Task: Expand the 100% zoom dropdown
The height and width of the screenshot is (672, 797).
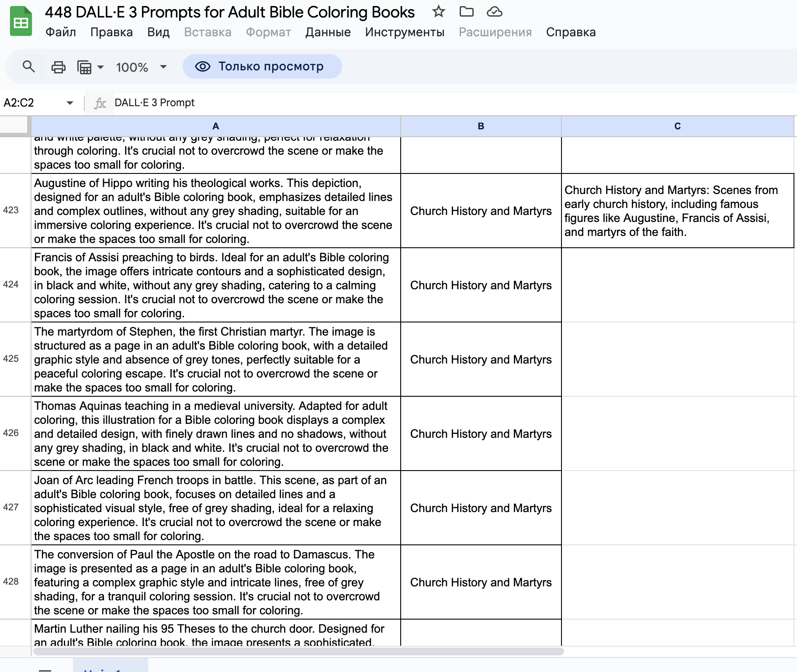Action: [163, 67]
